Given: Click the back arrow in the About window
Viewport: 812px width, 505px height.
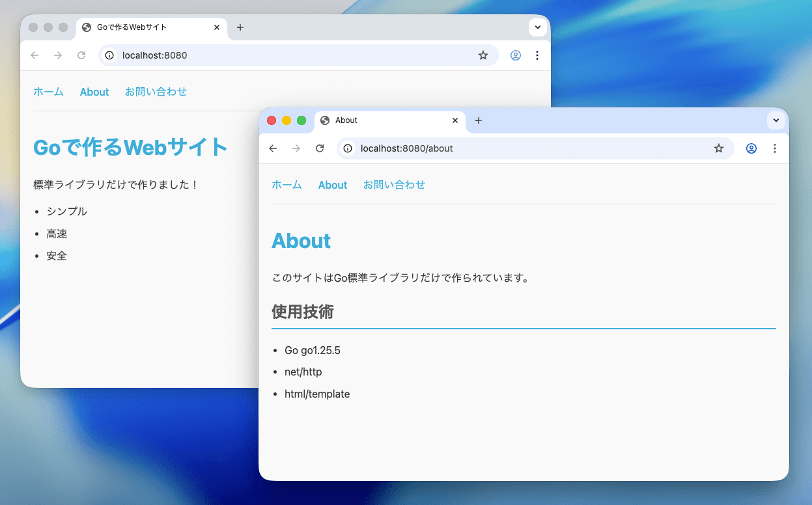Looking at the screenshot, I should click(x=273, y=148).
